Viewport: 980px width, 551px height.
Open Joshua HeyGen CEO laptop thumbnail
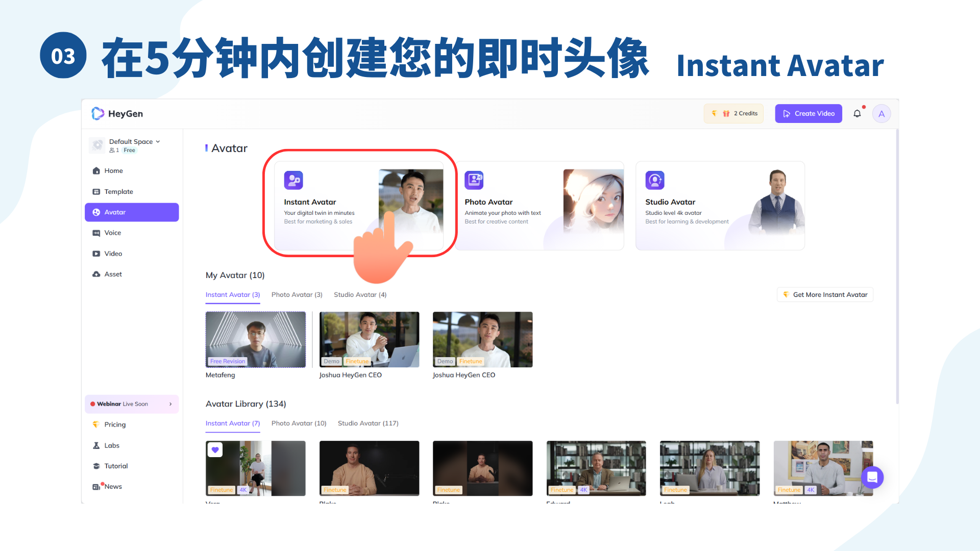pyautogui.click(x=369, y=340)
